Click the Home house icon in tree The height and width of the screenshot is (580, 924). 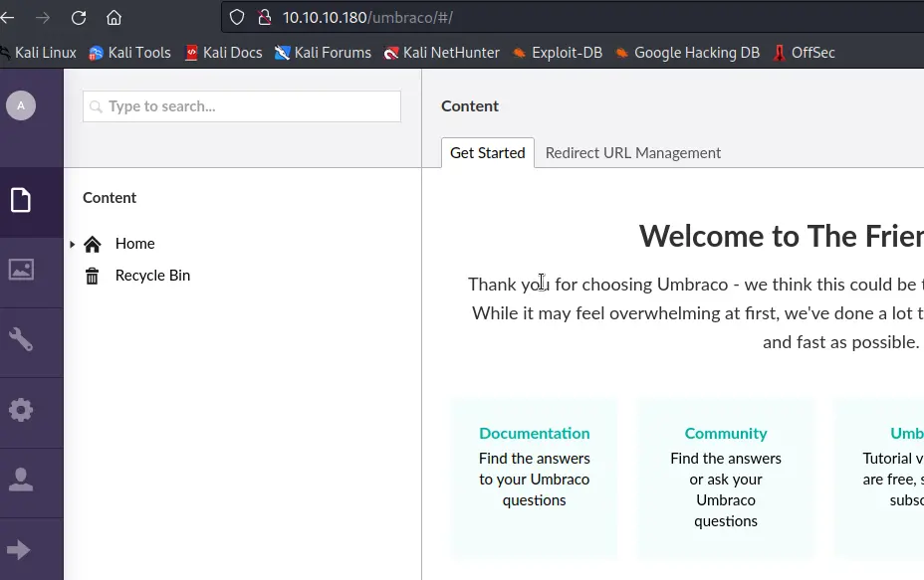click(93, 244)
